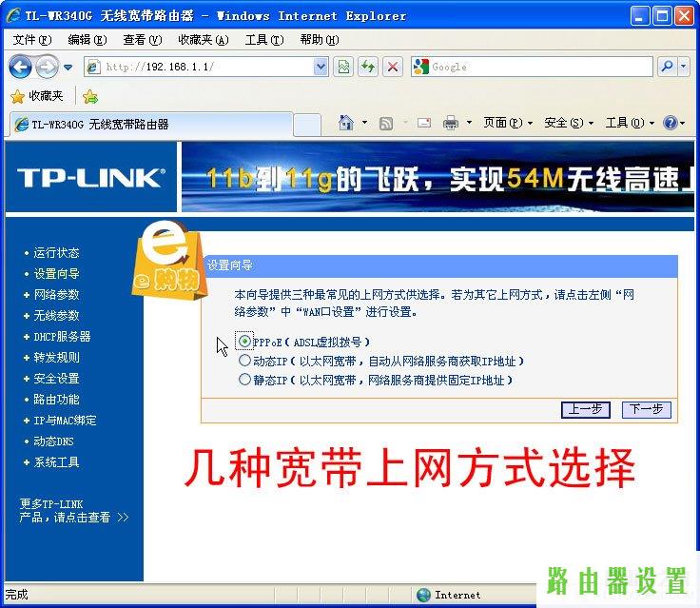Click the 下一步 next step button
The image size is (700, 608).
point(647,409)
